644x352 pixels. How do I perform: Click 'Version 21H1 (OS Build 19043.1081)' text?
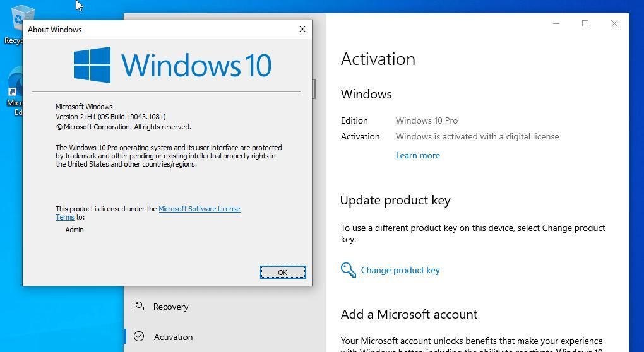[111, 117]
